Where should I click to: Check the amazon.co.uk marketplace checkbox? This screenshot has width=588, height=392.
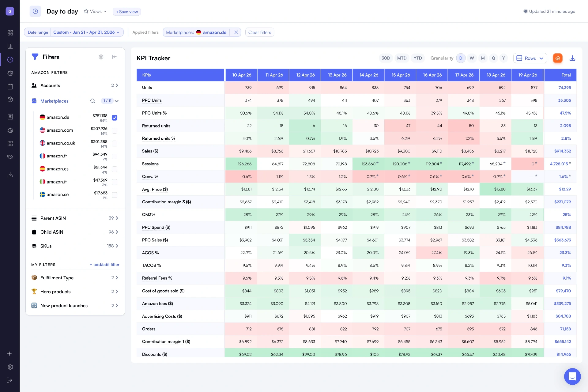[x=115, y=144]
